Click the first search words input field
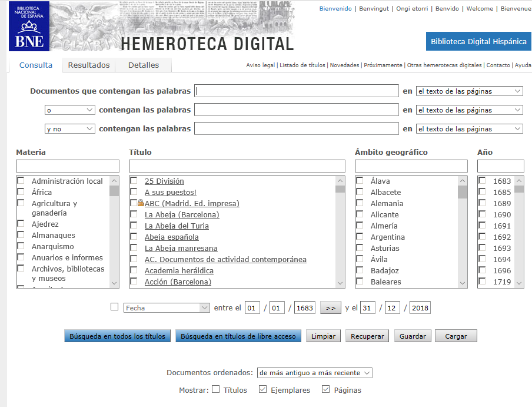 297,91
